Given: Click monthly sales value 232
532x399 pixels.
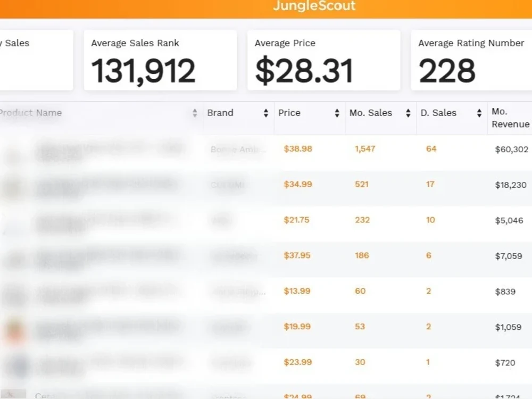Looking at the screenshot, I should 362,220.
